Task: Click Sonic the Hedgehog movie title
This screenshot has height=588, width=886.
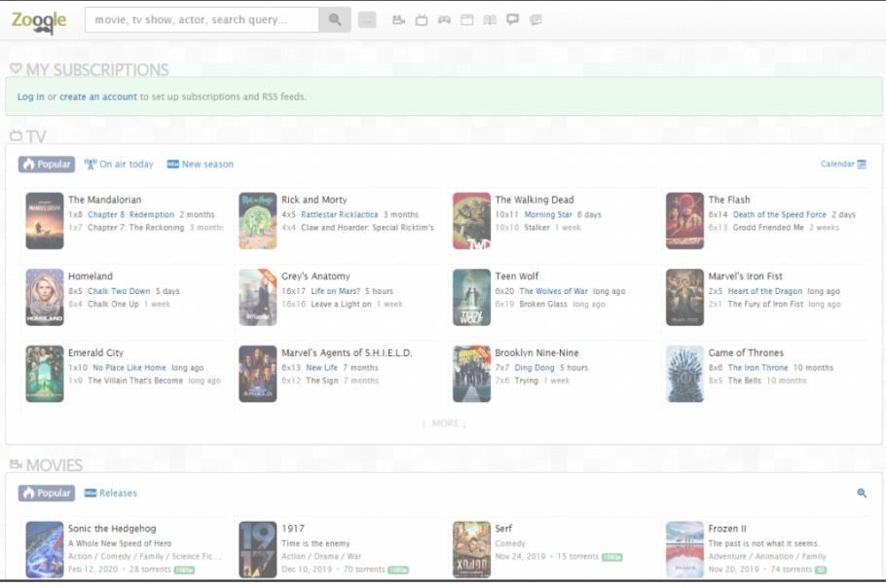Action: point(112,529)
